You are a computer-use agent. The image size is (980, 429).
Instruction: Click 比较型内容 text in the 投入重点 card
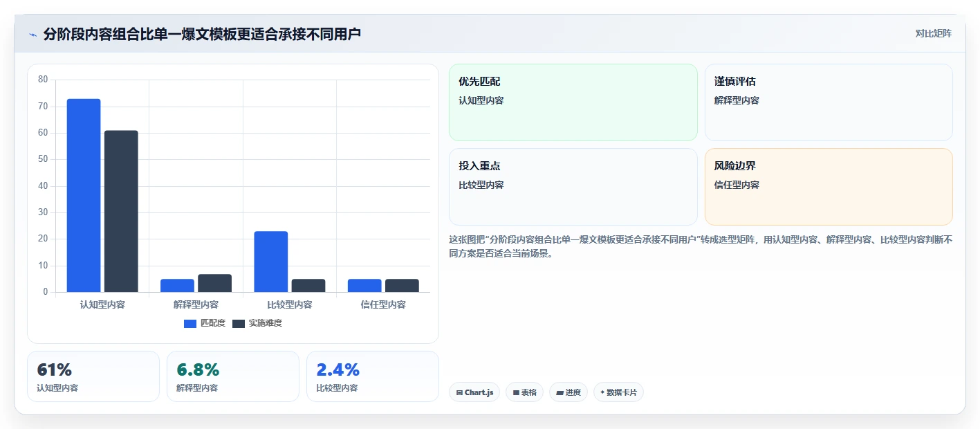point(481,185)
